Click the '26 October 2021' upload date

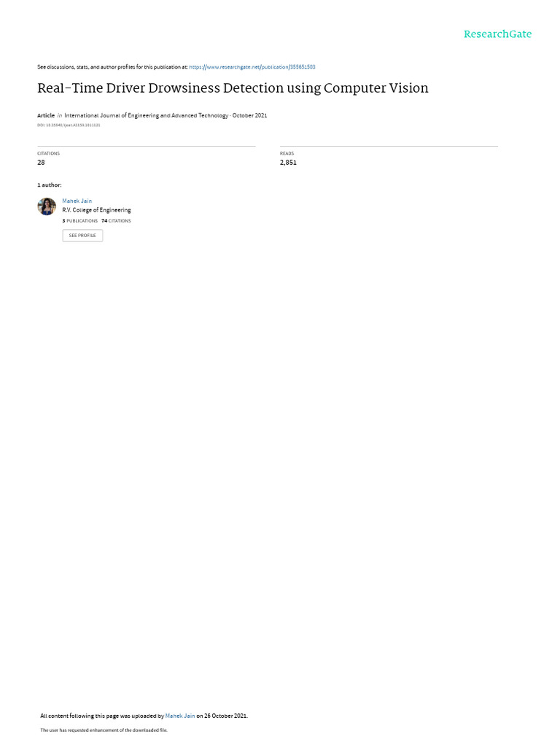coord(225,716)
